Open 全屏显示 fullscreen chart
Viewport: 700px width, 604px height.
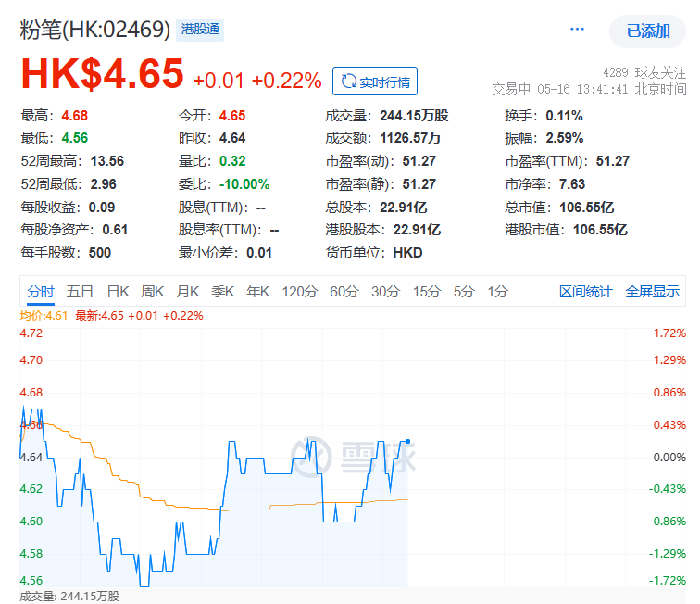click(x=652, y=292)
